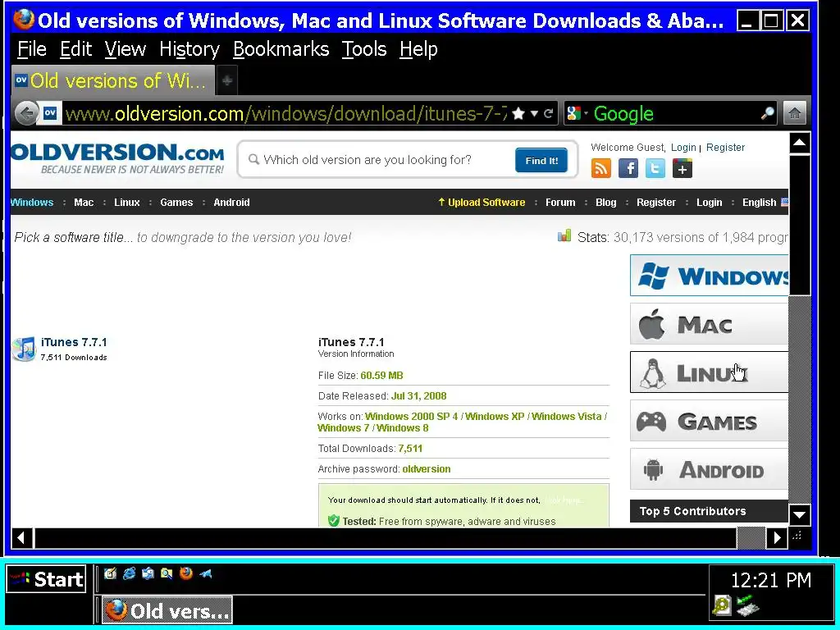This screenshot has height=630, width=840.
Task: Open the English language selector
Action: point(765,202)
